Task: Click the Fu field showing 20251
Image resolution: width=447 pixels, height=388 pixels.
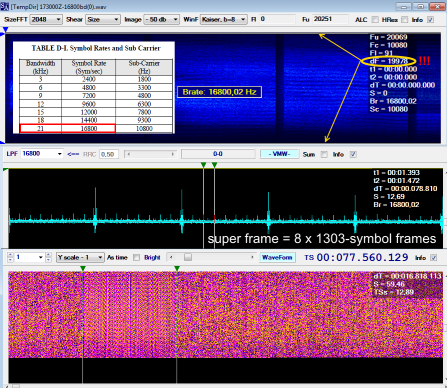Action: [330, 19]
